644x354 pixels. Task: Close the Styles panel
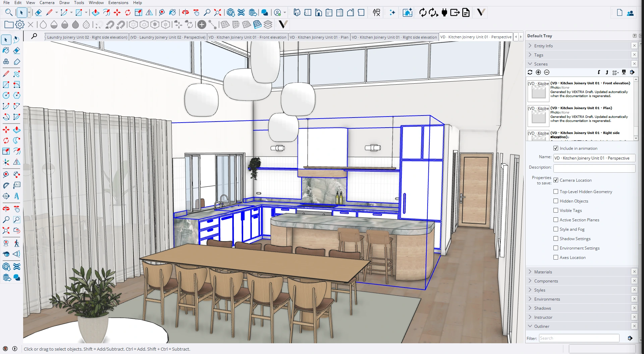pos(634,290)
